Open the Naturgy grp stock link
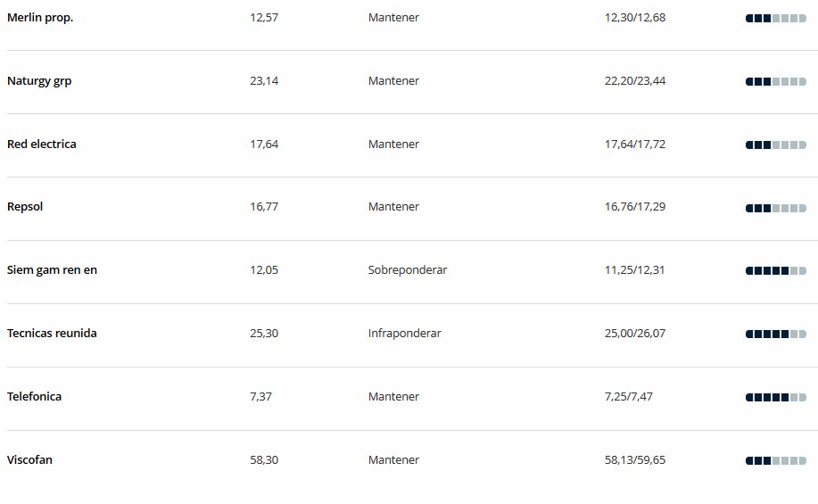This screenshot has height=504, width=818. point(39,81)
